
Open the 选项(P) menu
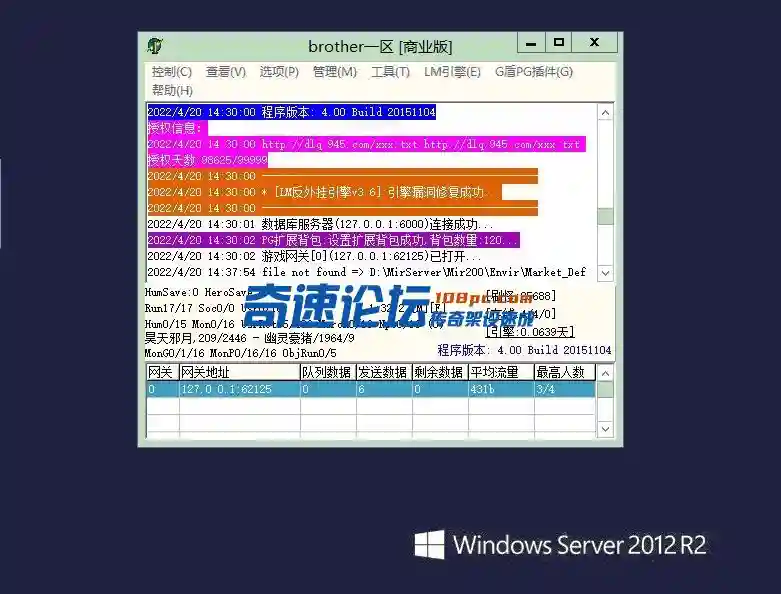(279, 72)
